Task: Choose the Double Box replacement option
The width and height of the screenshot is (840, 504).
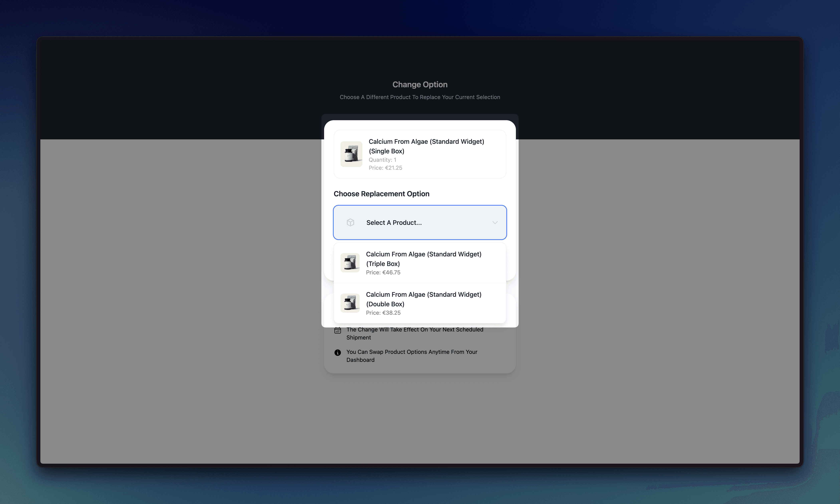Action: point(423,299)
